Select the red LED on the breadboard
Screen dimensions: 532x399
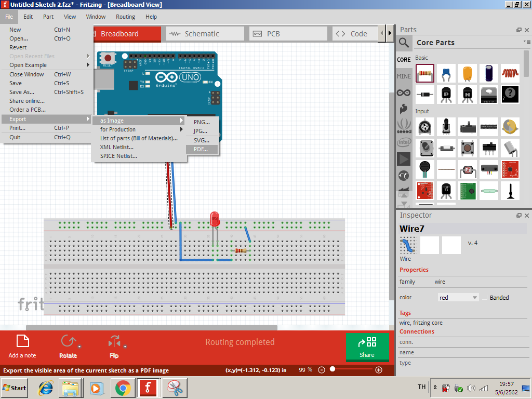click(x=215, y=219)
